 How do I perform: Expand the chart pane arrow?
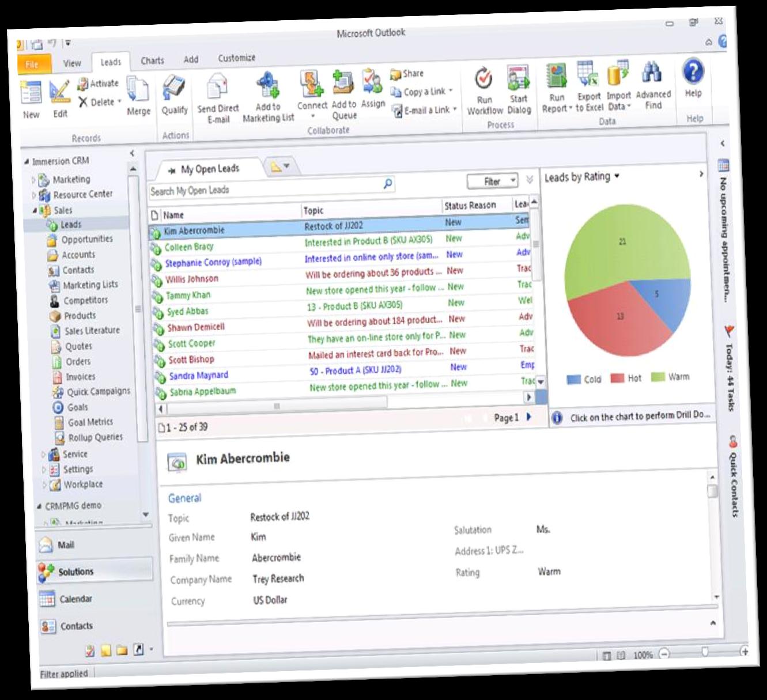pyautogui.click(x=701, y=173)
